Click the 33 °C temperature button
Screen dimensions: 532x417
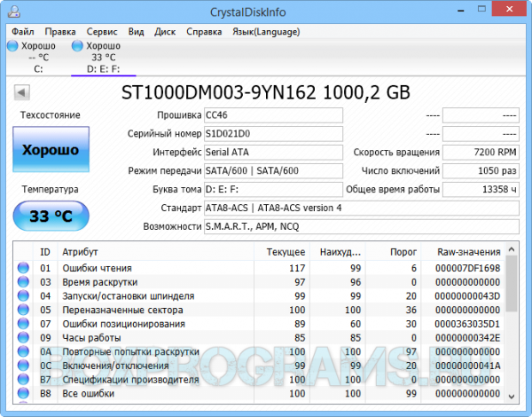(x=51, y=216)
